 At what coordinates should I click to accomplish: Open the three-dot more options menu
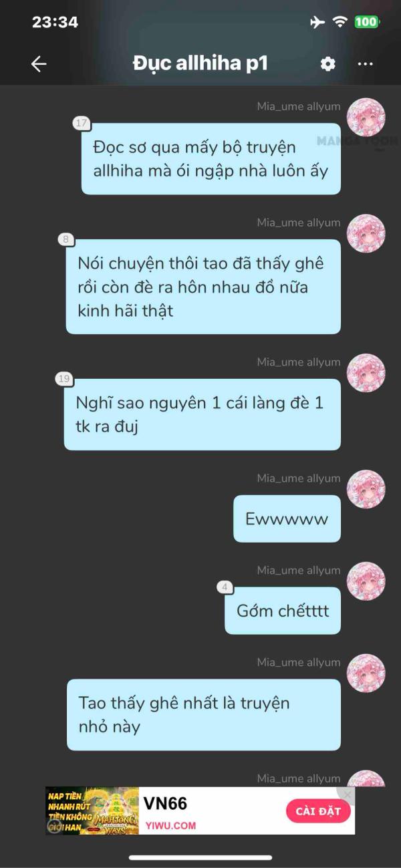(365, 63)
